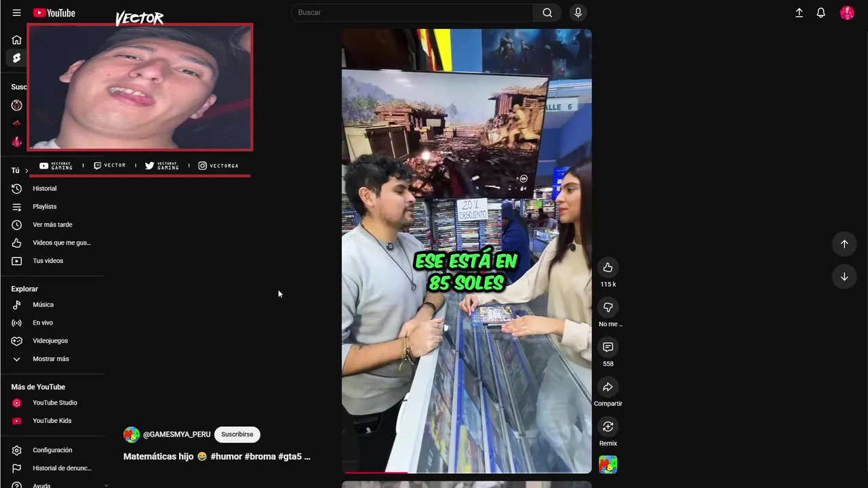Click the 115 k like count
This screenshot has height=488, width=868.
click(608, 285)
